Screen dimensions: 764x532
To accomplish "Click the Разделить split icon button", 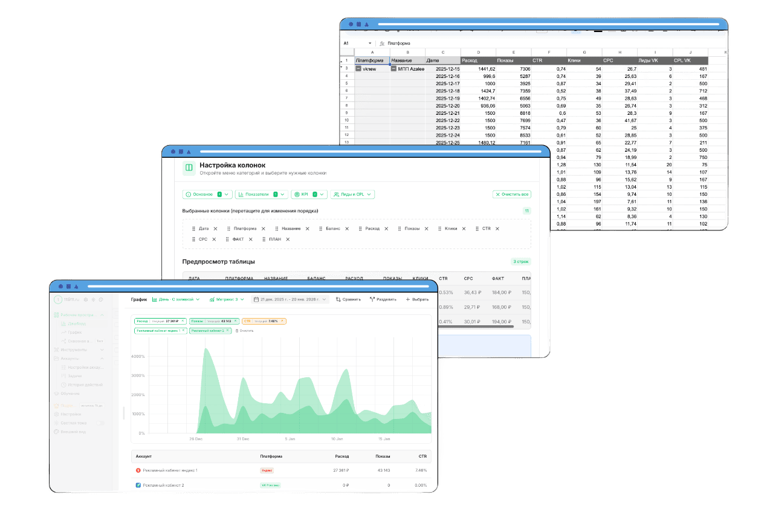I will (x=383, y=299).
